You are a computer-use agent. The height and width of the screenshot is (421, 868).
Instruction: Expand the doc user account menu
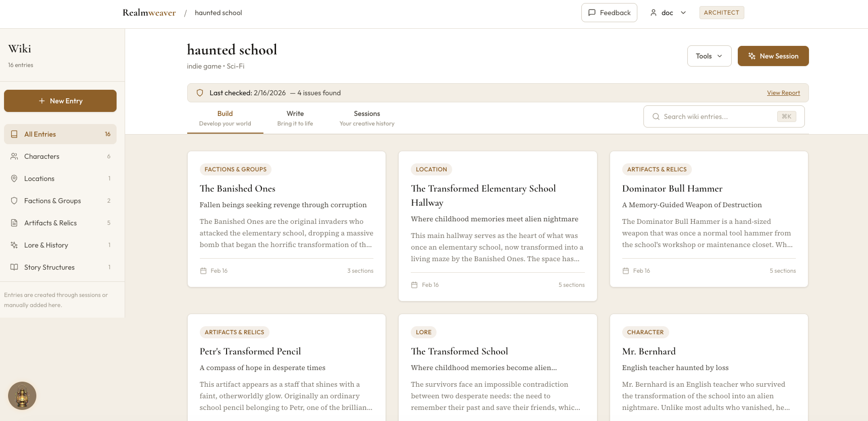click(668, 13)
